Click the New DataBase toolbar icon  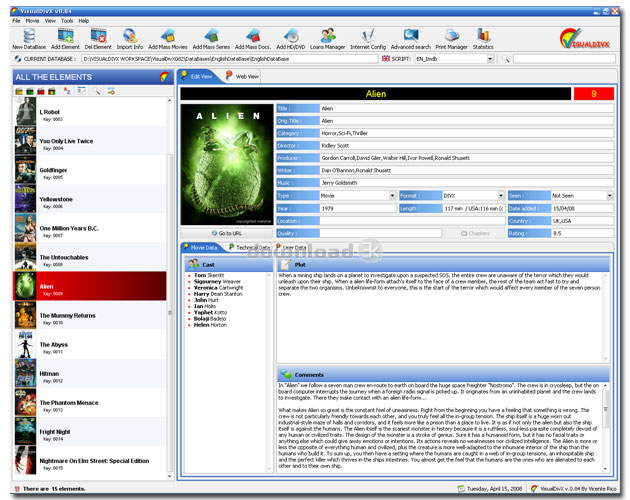[29, 39]
